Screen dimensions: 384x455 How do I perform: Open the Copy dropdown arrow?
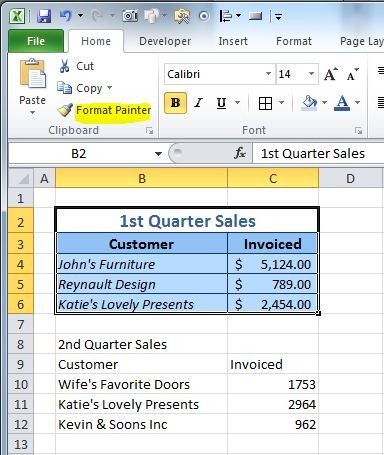coord(109,88)
